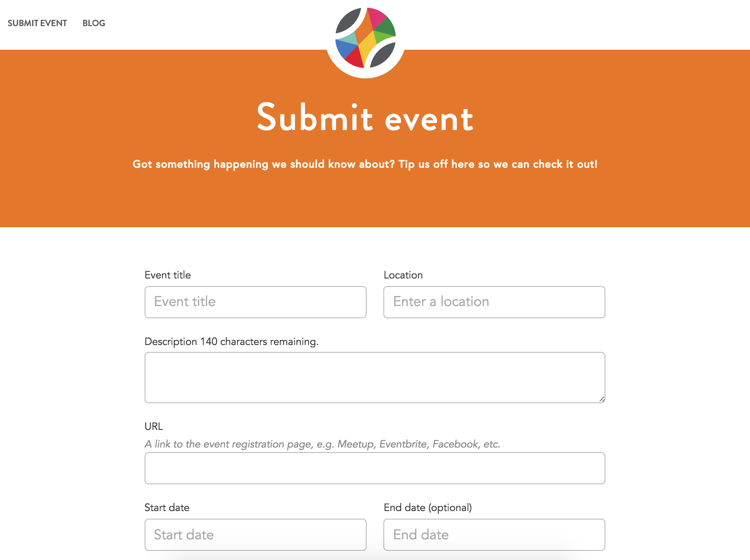The image size is (750, 560).
Task: Click the italic URL helper text
Action: [322, 444]
